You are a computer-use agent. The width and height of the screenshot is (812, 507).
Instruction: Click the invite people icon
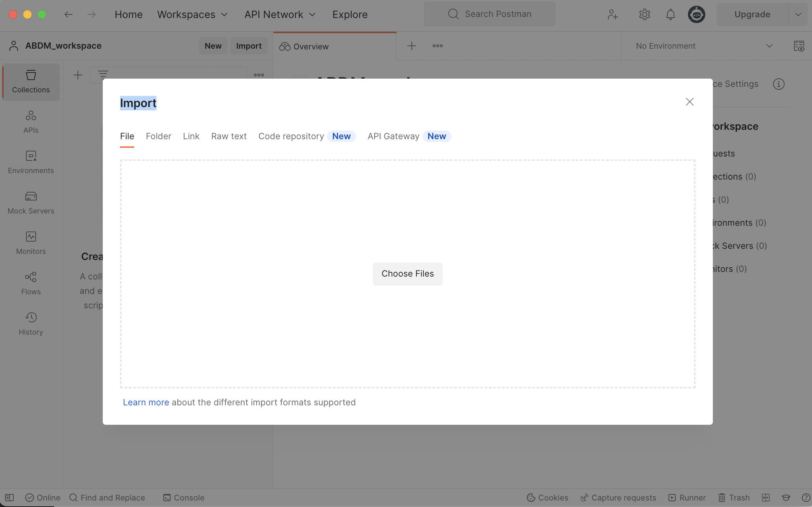[613, 14]
